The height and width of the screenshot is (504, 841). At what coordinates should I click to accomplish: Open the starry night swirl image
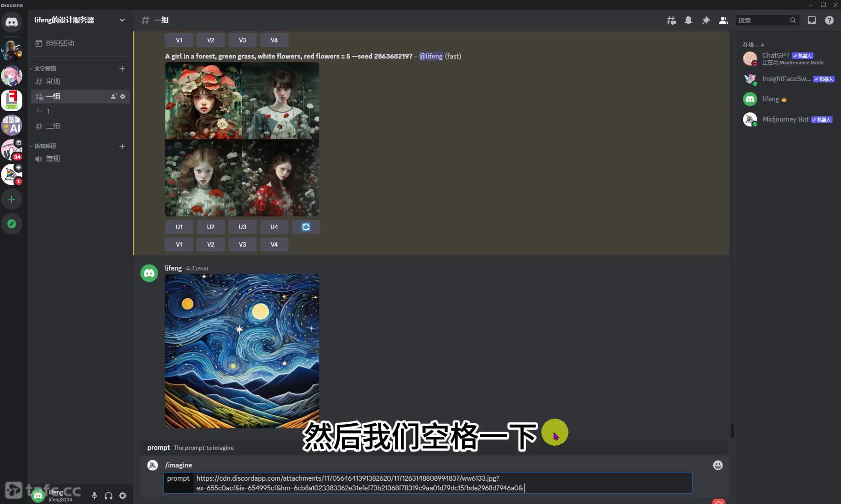click(242, 351)
